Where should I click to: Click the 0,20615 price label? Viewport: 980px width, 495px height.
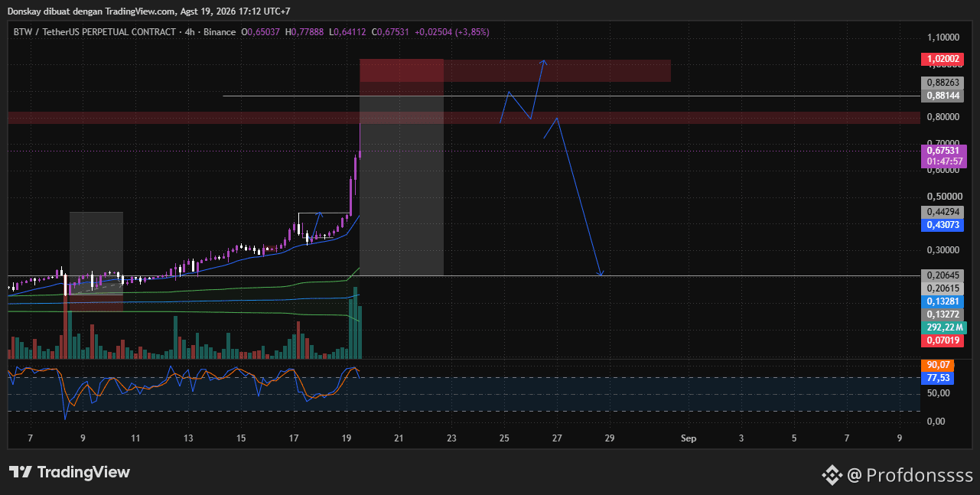point(943,288)
